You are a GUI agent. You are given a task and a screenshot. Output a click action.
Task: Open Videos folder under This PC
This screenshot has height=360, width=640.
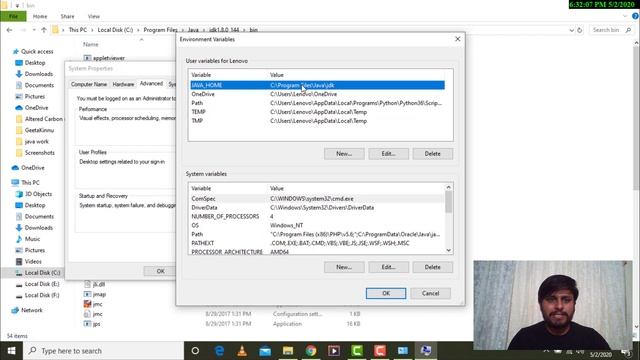33,261
